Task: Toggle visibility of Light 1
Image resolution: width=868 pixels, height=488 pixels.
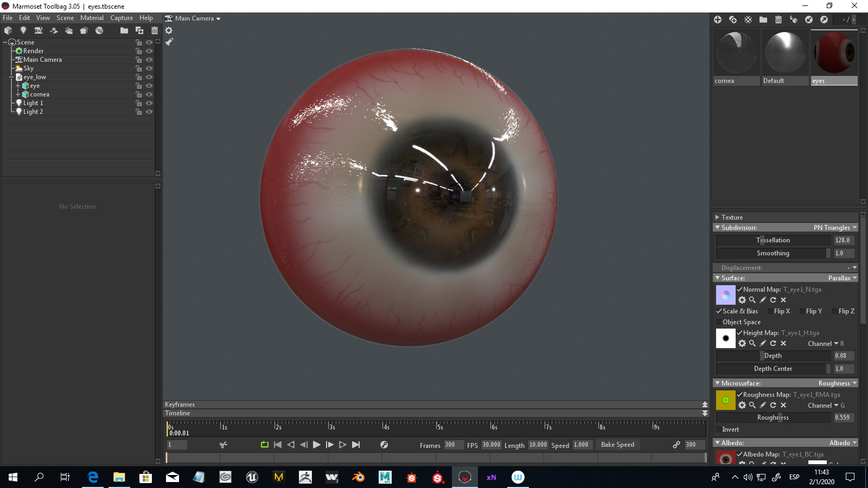Action: click(149, 102)
